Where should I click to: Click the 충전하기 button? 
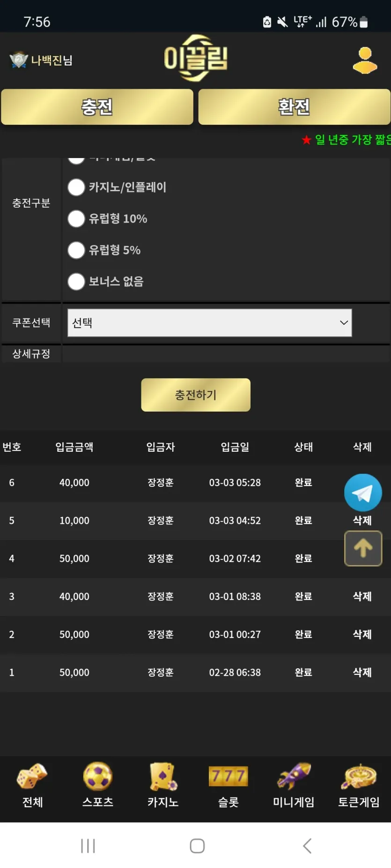point(196,395)
